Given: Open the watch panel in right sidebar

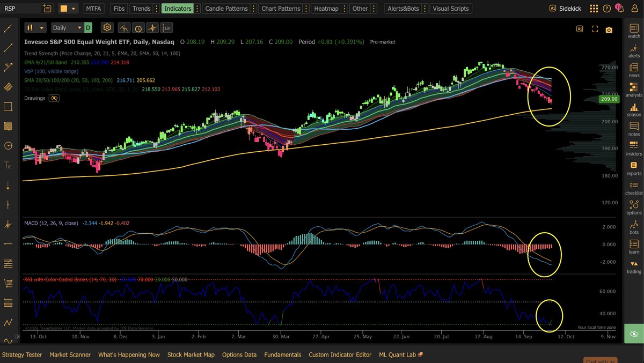Looking at the screenshot, I should [x=634, y=30].
